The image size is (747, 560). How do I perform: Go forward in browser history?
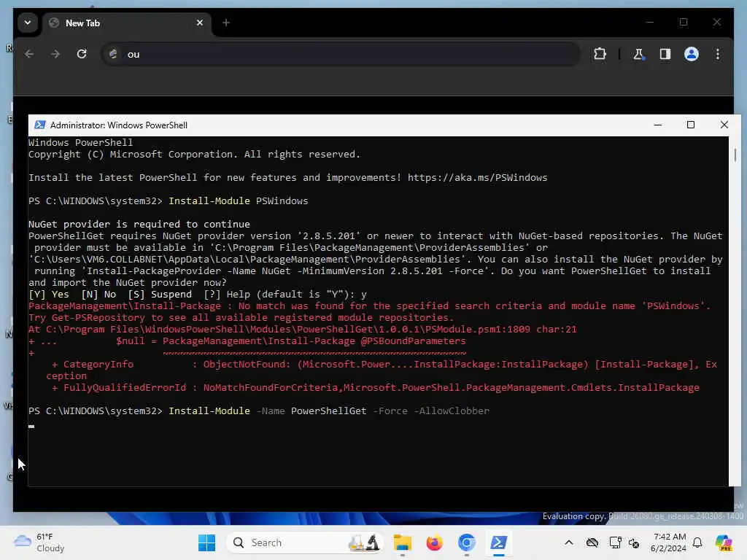(55, 54)
